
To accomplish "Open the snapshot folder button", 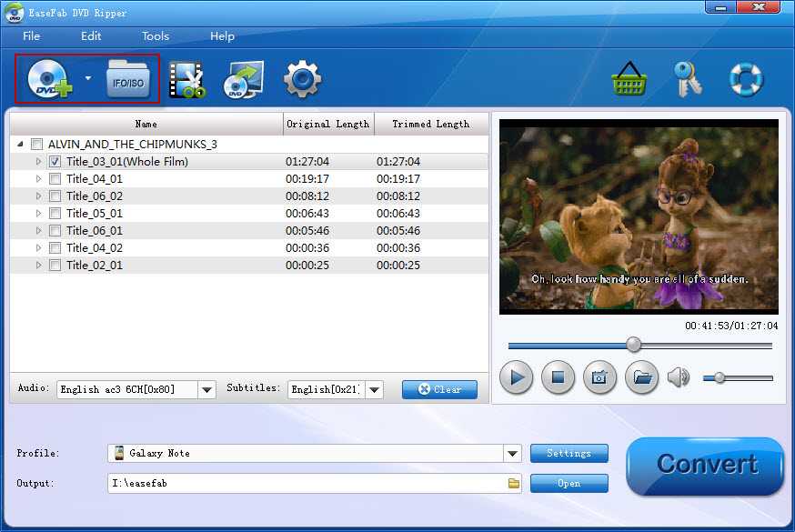I will tap(642, 377).
